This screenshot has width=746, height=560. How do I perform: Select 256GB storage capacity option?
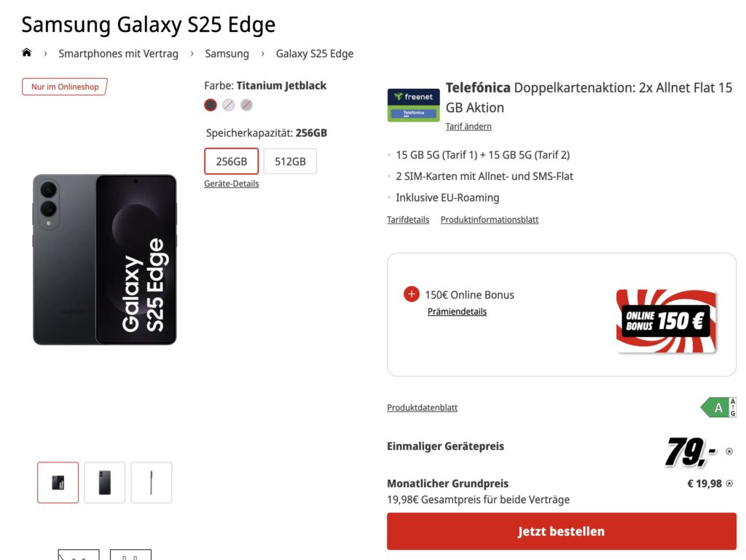(231, 161)
